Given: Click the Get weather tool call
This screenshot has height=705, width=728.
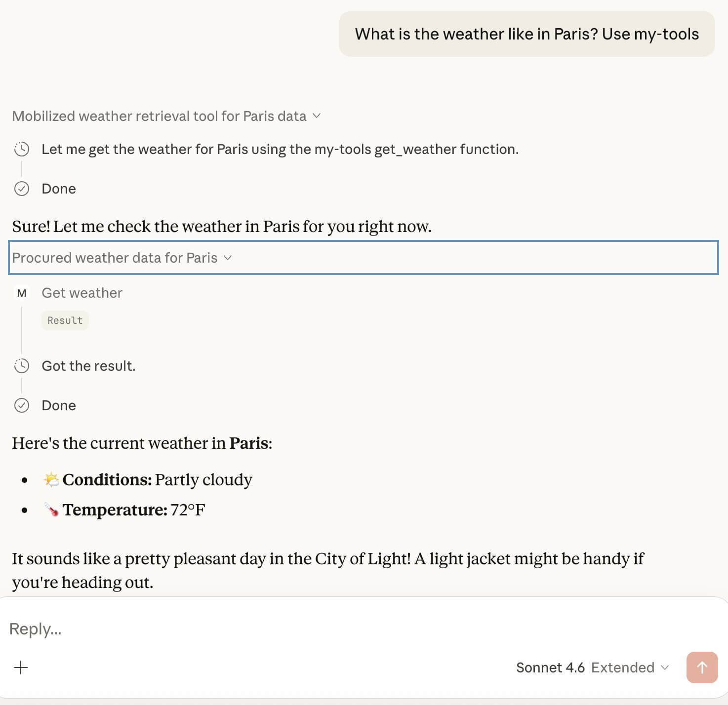Looking at the screenshot, I should (x=82, y=293).
